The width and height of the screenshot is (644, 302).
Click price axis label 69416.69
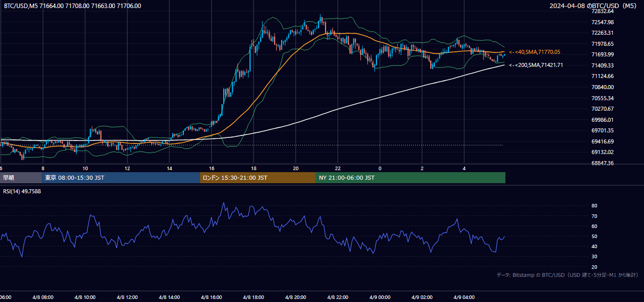[x=602, y=141]
